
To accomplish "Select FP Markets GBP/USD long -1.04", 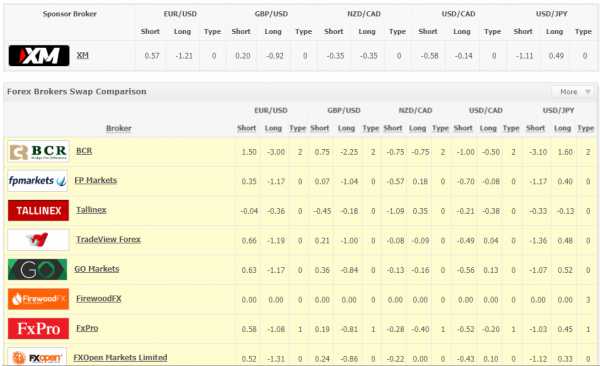I will 349,181.
